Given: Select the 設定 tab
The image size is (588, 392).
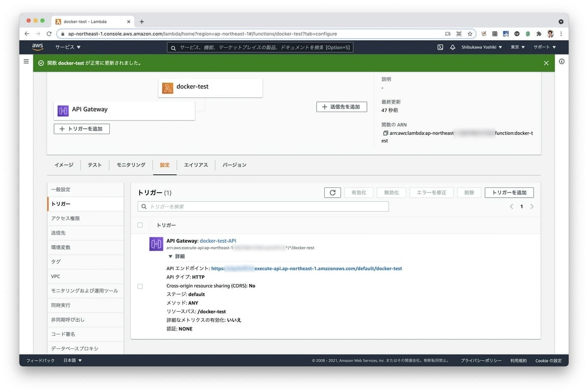Looking at the screenshot, I should click(165, 165).
